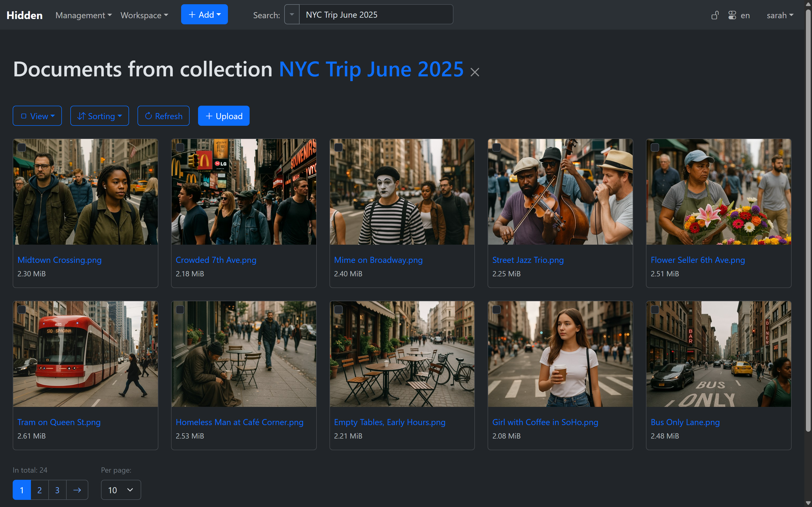Screen dimensions: 812x507
Task: Go to the next page arrow
Action: (x=77, y=490)
